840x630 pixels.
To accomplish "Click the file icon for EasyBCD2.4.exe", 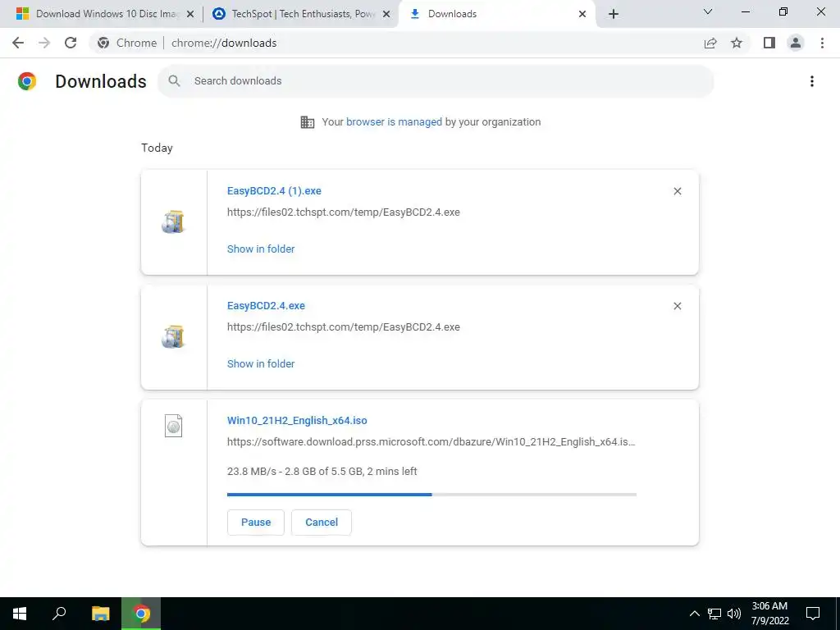I will 173,337.
